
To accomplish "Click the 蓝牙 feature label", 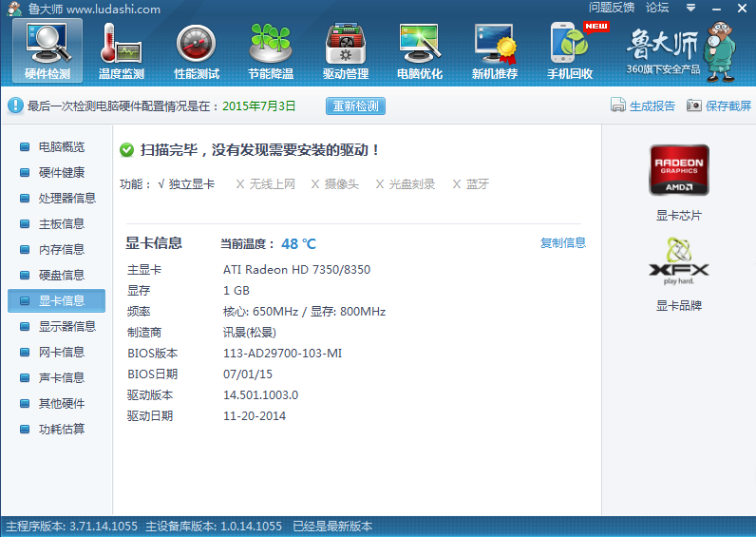I will (x=478, y=183).
